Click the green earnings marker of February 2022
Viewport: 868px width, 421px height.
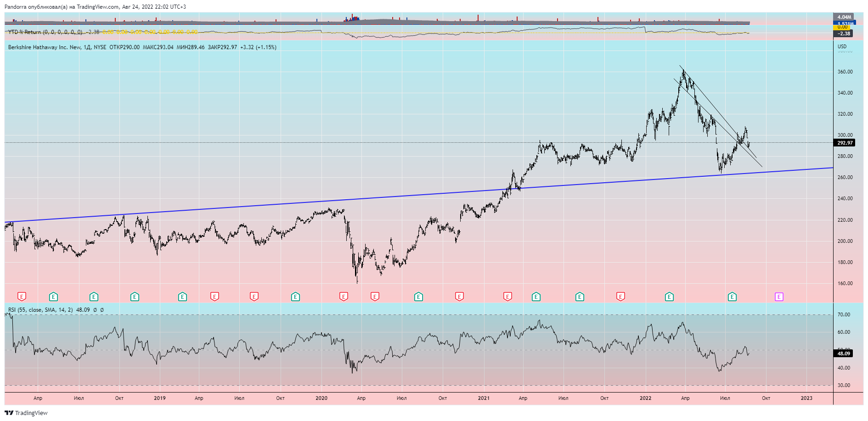pyautogui.click(x=669, y=297)
